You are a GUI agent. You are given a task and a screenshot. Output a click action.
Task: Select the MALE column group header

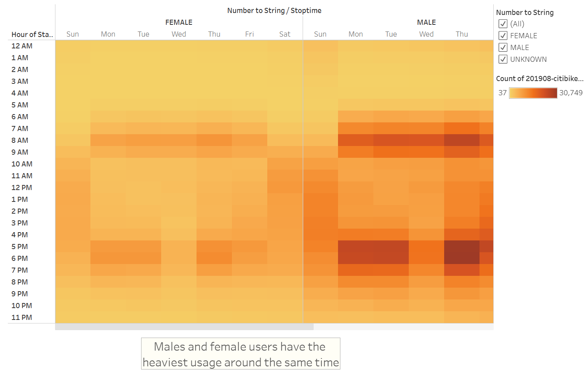426,22
